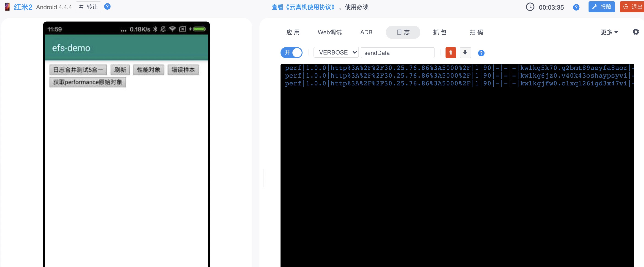Open help next to the transfer button
This screenshot has height=267, width=644.
pos(107,7)
